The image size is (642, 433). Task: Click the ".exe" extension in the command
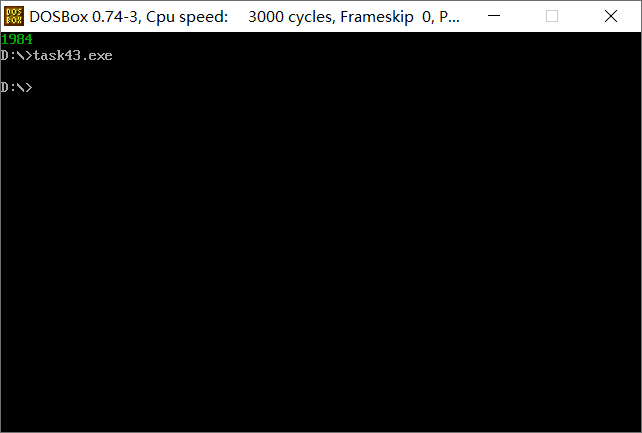[97, 56]
